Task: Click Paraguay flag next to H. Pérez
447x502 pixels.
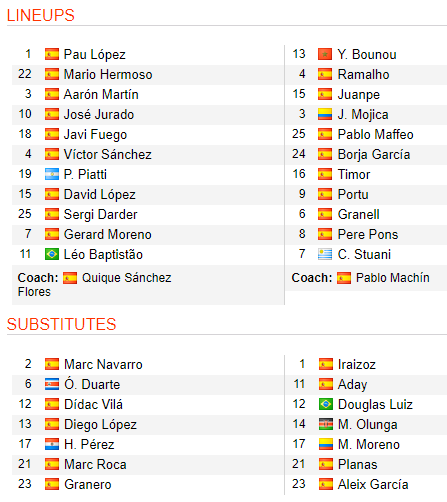Action: click(52, 444)
